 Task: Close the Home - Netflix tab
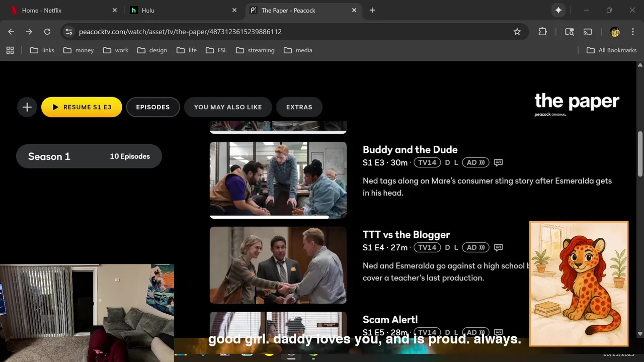click(x=115, y=10)
